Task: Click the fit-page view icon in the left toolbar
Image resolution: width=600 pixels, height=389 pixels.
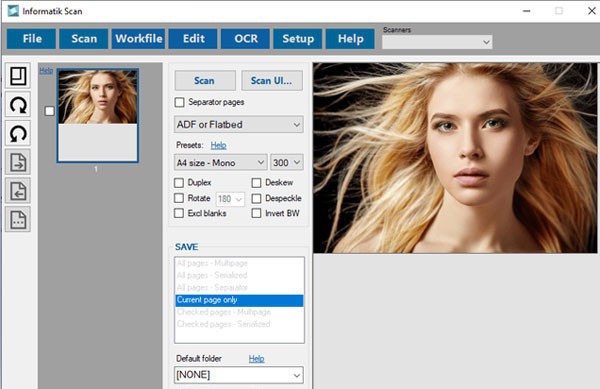Action: 18,76
